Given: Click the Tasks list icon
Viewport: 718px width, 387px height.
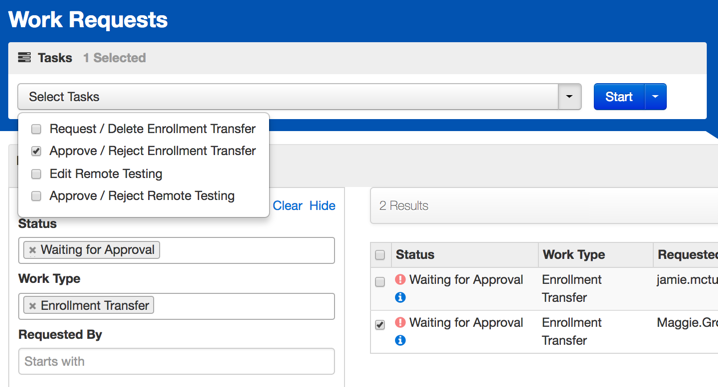Looking at the screenshot, I should [24, 57].
